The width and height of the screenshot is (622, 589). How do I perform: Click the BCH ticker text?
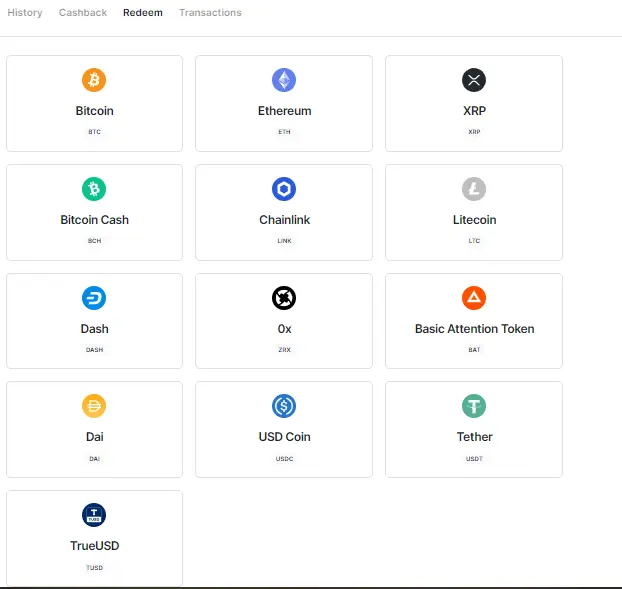[x=94, y=241]
